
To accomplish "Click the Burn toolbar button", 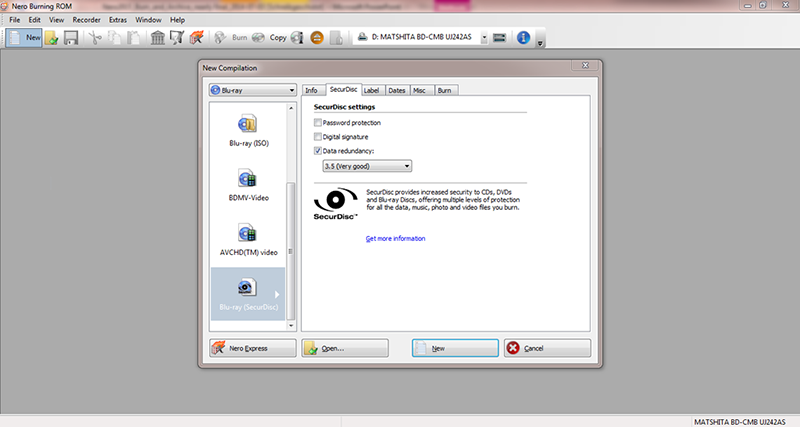I will click(231, 38).
